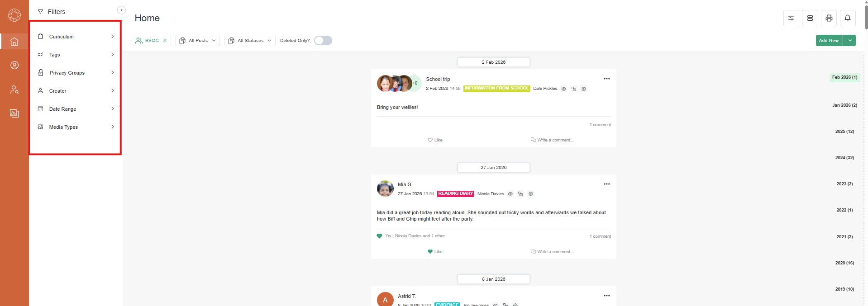
Task: Click the lock icon on School trip post
Action: coord(574,89)
